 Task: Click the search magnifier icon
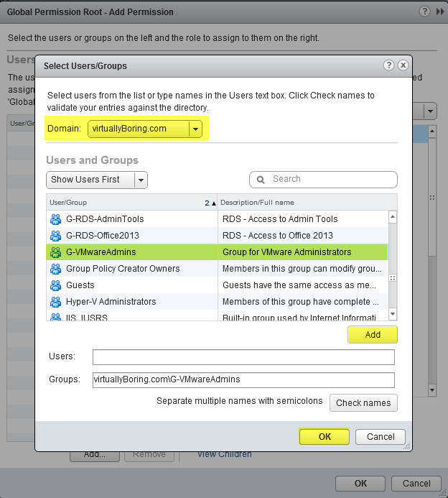(x=261, y=180)
